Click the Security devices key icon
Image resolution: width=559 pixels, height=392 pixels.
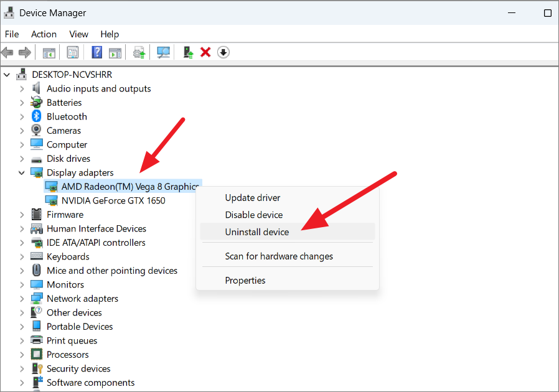[x=37, y=368]
